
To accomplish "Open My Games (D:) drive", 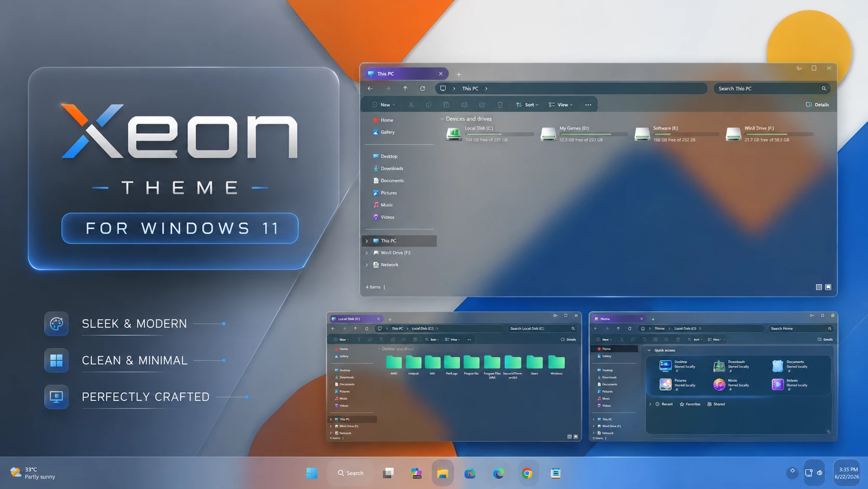I will tap(584, 134).
